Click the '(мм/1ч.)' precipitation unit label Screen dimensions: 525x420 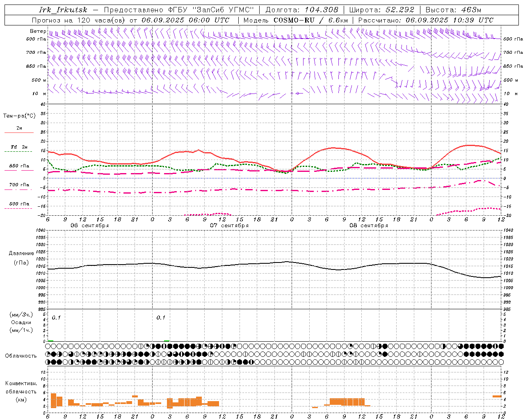tap(21, 330)
